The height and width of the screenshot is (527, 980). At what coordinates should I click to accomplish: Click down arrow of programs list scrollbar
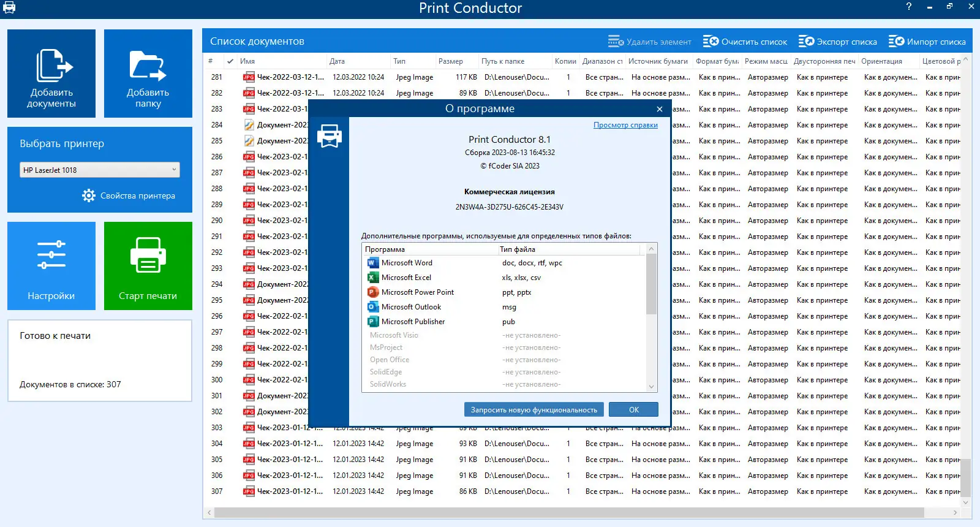(x=651, y=387)
